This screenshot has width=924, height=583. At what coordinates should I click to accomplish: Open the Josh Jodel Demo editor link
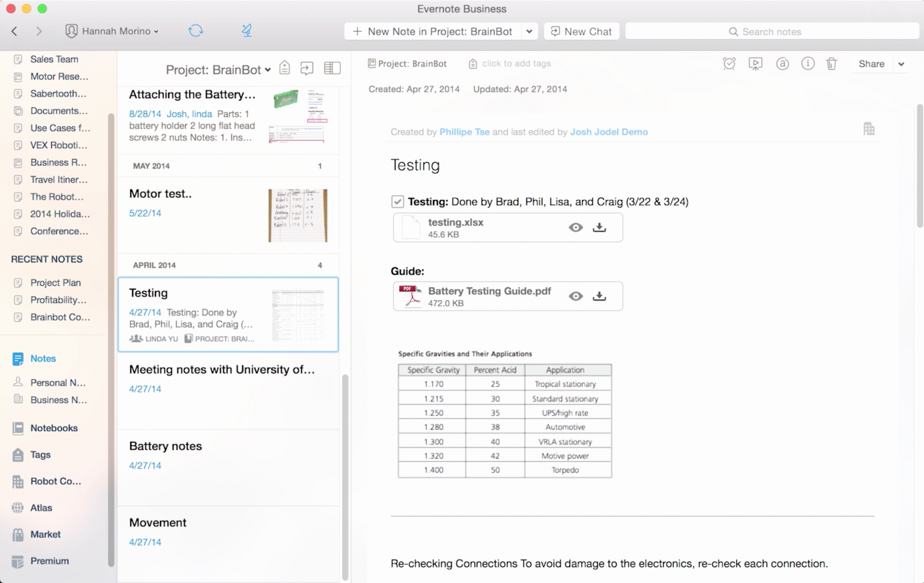[609, 132]
